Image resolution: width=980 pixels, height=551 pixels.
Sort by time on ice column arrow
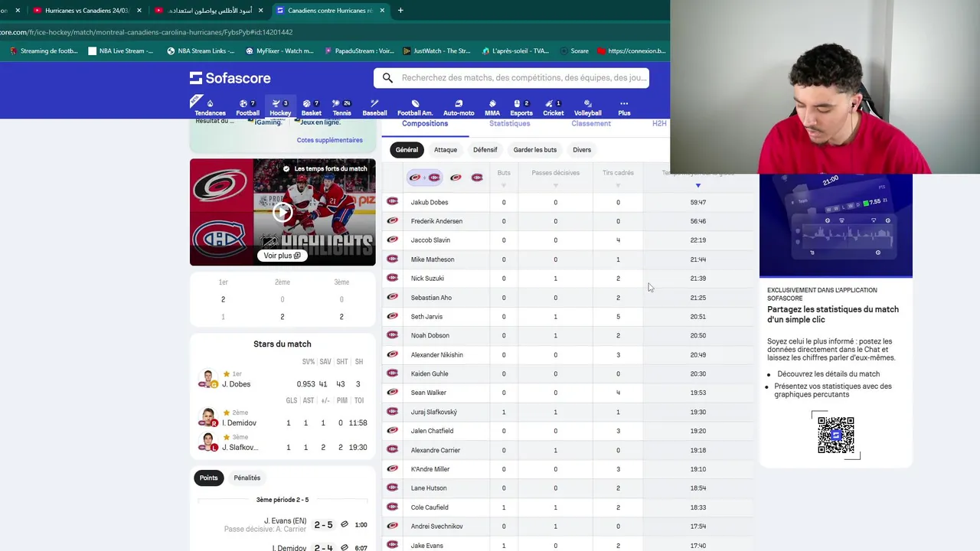[697, 186]
